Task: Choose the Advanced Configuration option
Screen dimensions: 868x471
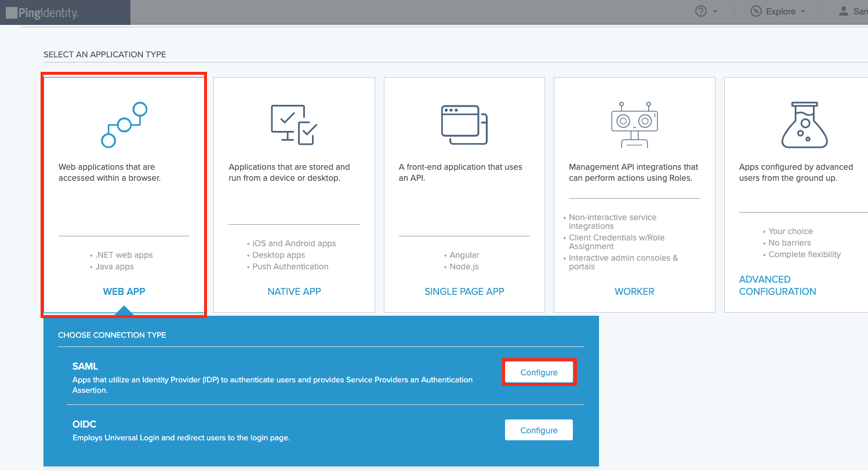Action: click(x=777, y=285)
